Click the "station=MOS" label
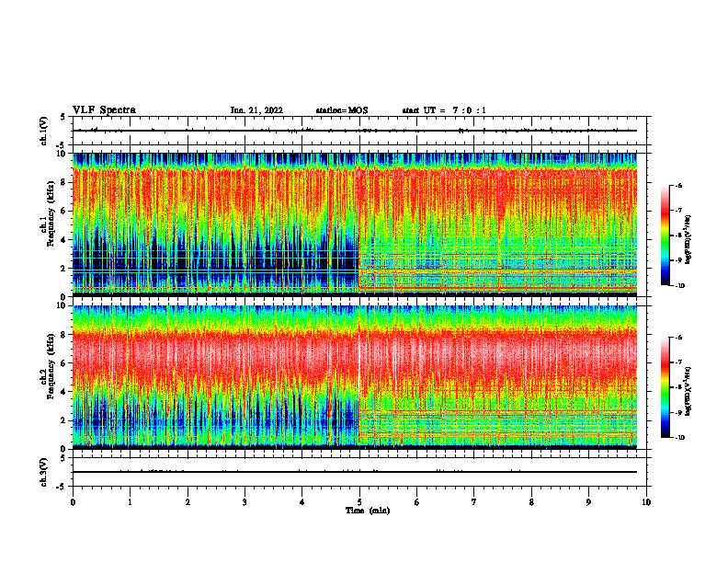The image size is (728, 563). tap(342, 110)
